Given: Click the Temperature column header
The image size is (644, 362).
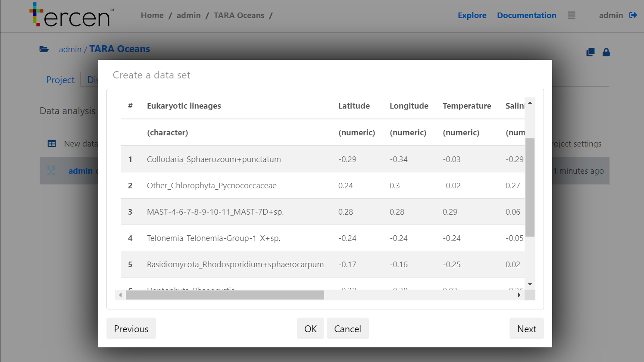Looking at the screenshot, I should click(467, 106).
